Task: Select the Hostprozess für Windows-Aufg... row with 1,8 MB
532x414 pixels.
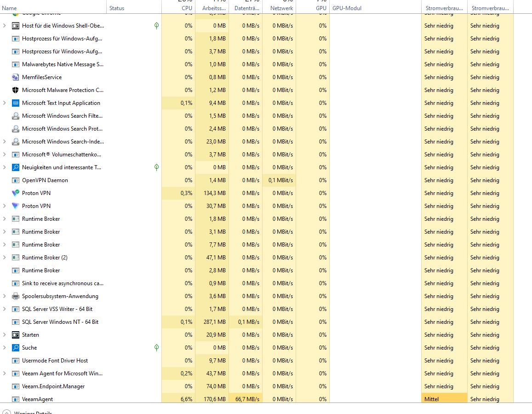Action: pyautogui.click(x=257, y=38)
